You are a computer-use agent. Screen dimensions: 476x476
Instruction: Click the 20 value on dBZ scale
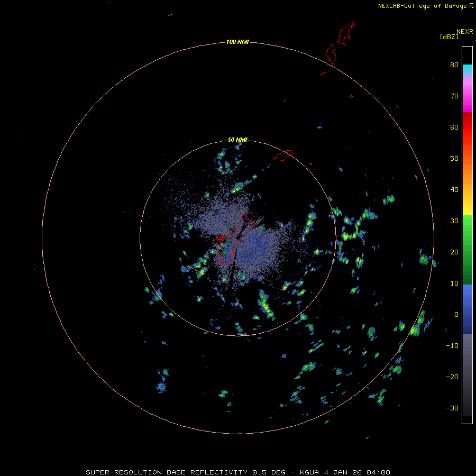coord(454,252)
